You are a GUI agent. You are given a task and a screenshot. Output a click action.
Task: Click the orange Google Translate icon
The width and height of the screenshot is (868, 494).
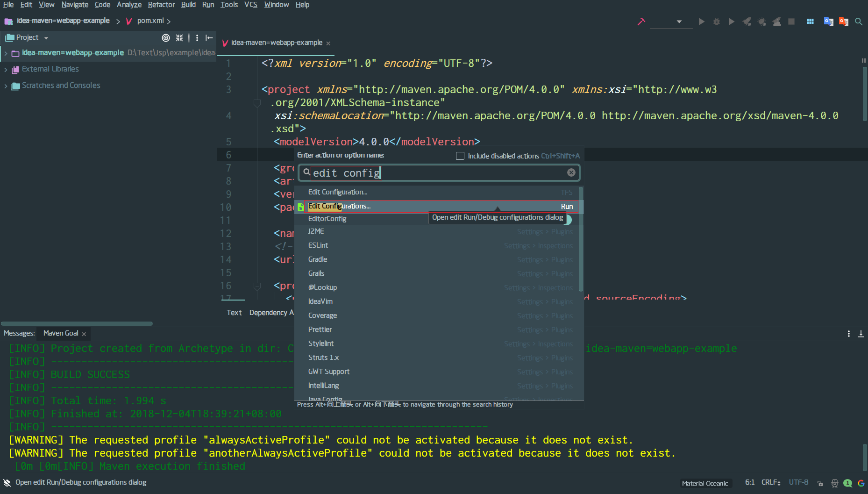coord(843,21)
